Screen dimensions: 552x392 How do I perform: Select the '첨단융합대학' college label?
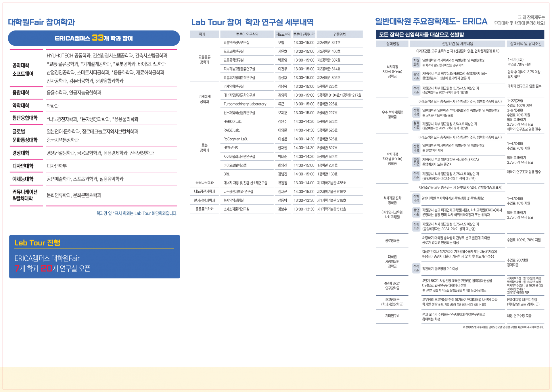(x=25, y=118)
